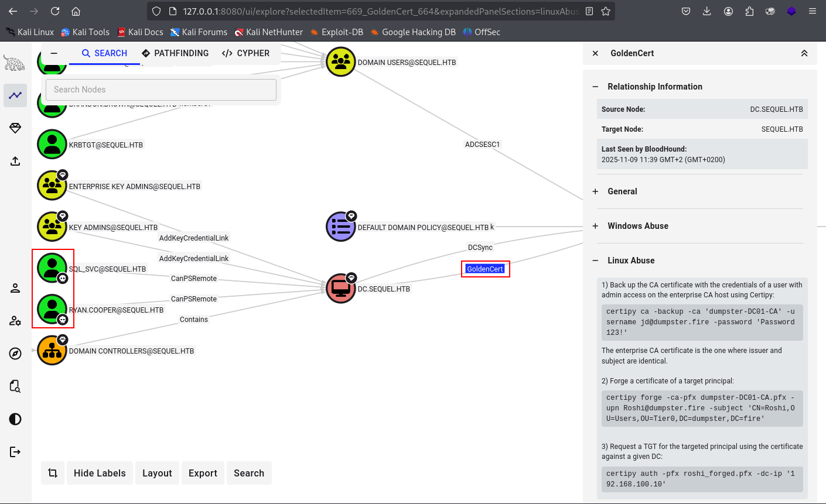Open the Explore graph view in sidebar
Viewport: 826px width, 504px height.
[15, 95]
